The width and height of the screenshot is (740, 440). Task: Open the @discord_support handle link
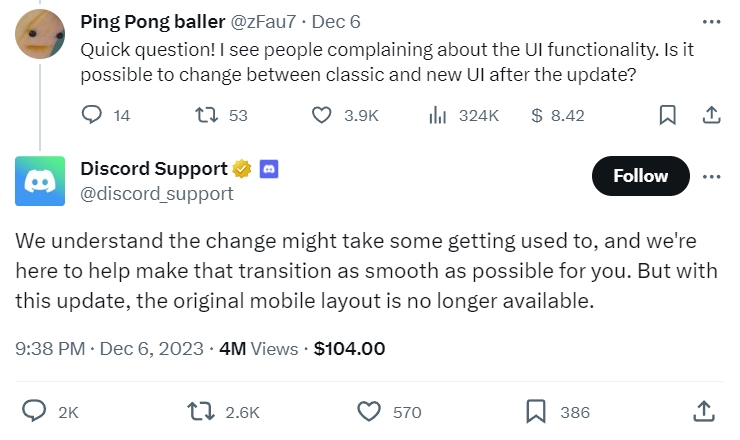(x=156, y=193)
